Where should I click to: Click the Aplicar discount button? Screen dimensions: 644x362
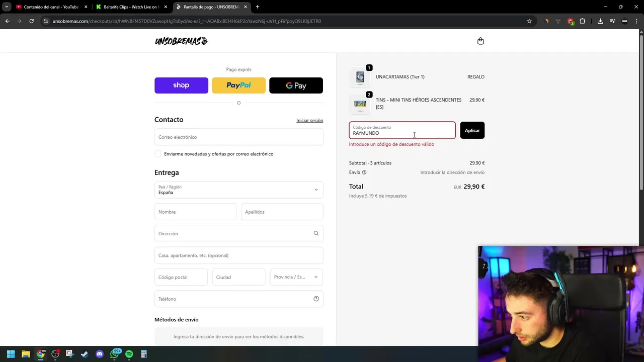click(472, 130)
